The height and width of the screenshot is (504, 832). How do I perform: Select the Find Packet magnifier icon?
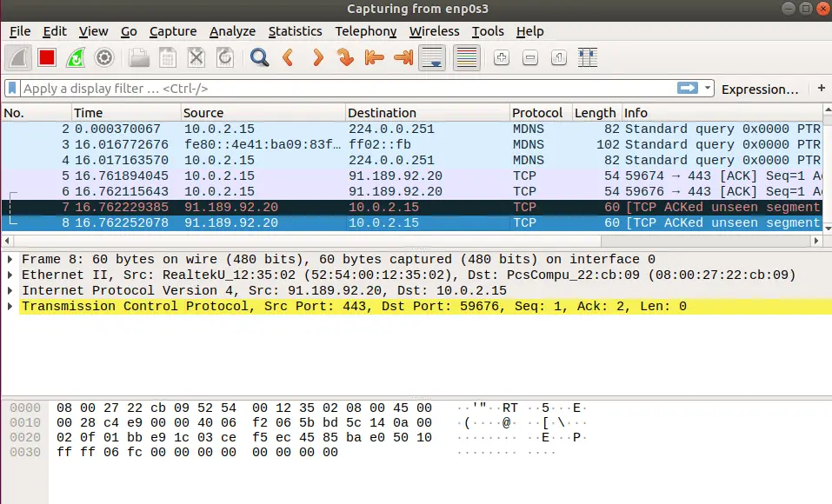(259, 57)
